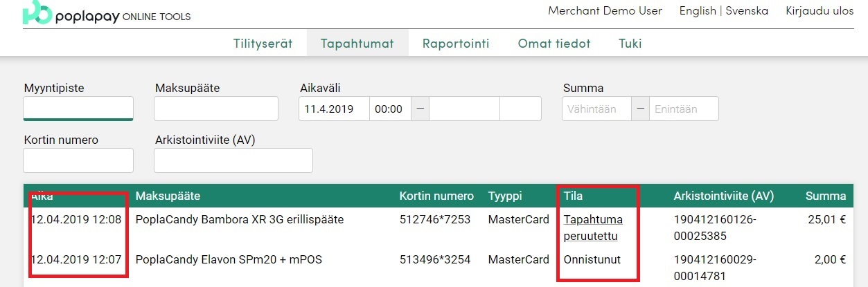The width and height of the screenshot is (868, 287).
Task: Click the start time field 00:00
Action: tap(390, 109)
